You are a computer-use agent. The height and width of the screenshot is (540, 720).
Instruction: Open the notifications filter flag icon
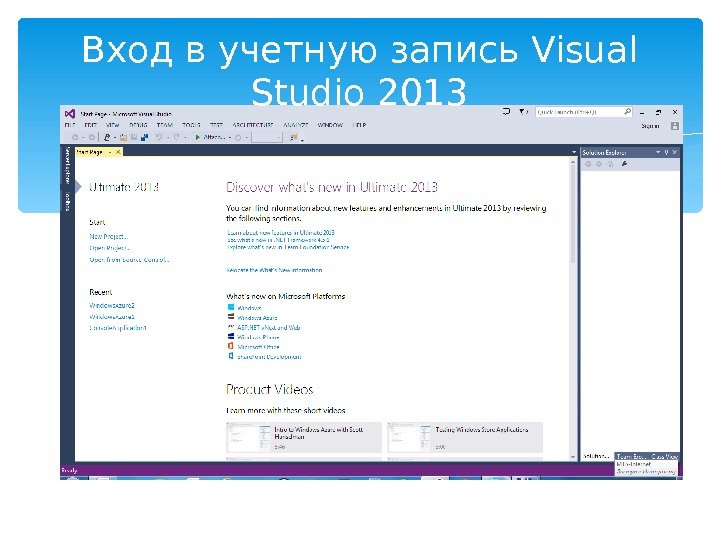point(523,112)
